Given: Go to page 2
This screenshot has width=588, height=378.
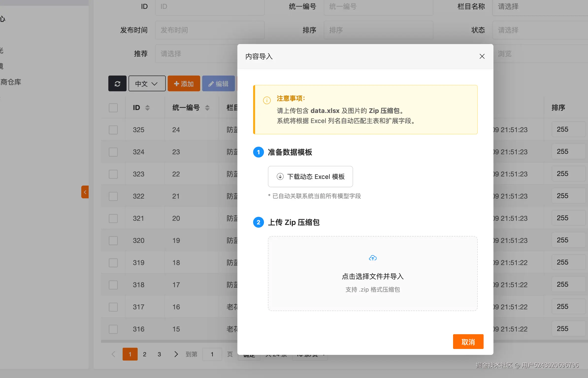Looking at the screenshot, I should [x=145, y=354].
